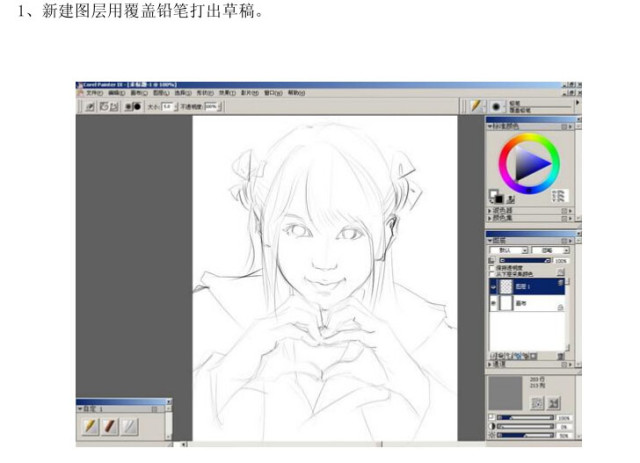Adjust the paper scale slider at 100%
This screenshot has width=640, height=463.
pyautogui.click(x=525, y=418)
